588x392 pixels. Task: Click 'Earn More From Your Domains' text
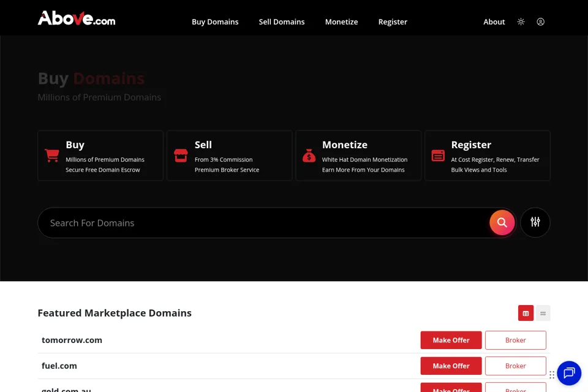(x=363, y=170)
